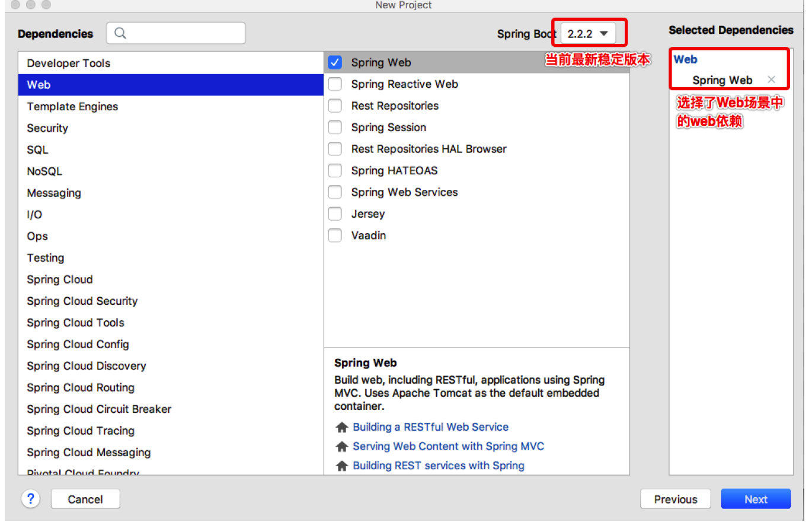Remove Spring Web from selected dependencies

[771, 79]
